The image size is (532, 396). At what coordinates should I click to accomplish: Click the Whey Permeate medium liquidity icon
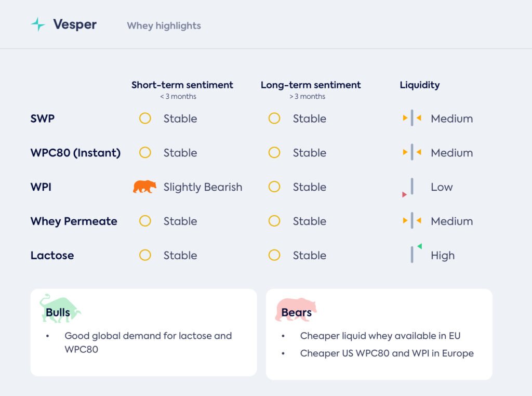(x=412, y=221)
